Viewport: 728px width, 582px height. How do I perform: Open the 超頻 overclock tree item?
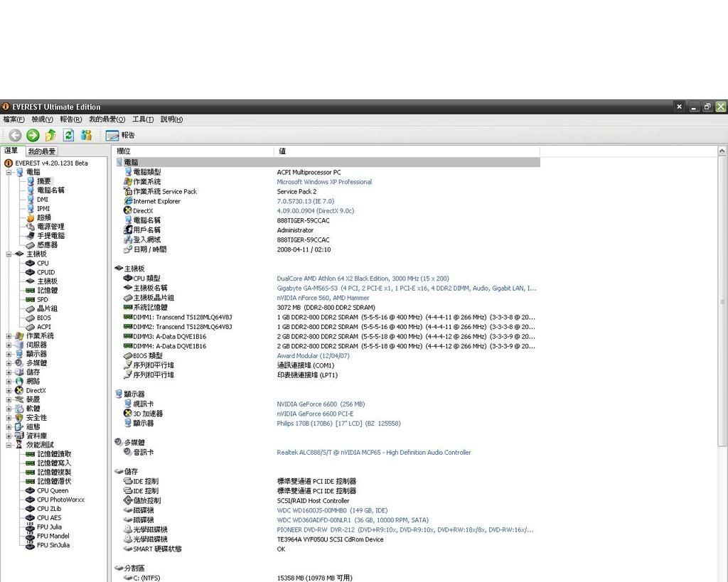(44, 217)
